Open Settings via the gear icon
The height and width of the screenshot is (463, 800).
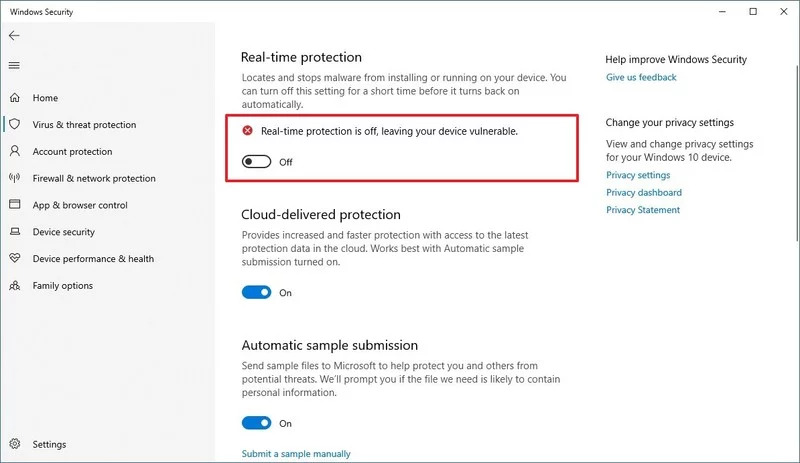14,444
